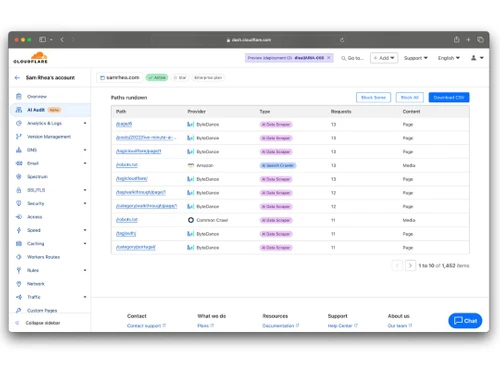This screenshot has height=375, width=500.
Task: Click the Security shield icon
Action: [19, 203]
